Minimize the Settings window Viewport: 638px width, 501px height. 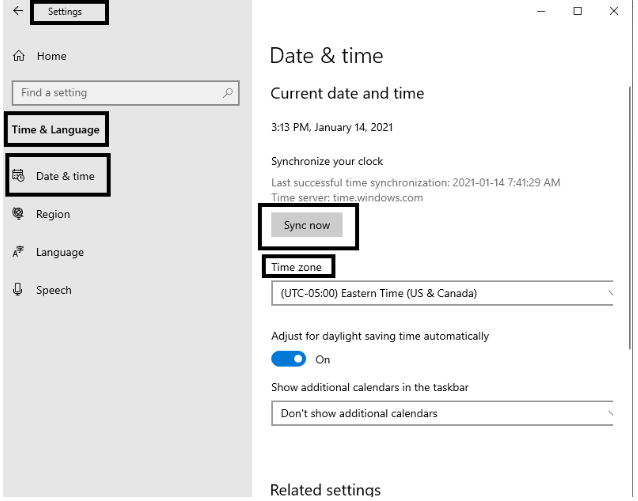(542, 11)
